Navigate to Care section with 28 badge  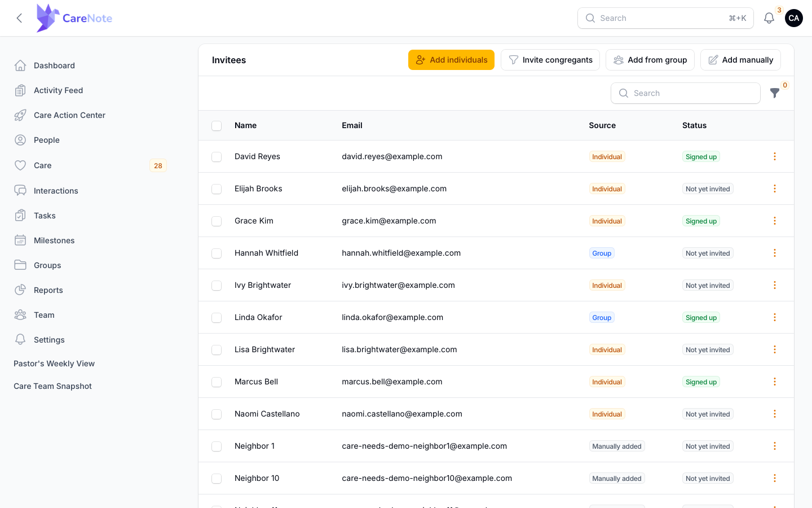pyautogui.click(x=90, y=165)
